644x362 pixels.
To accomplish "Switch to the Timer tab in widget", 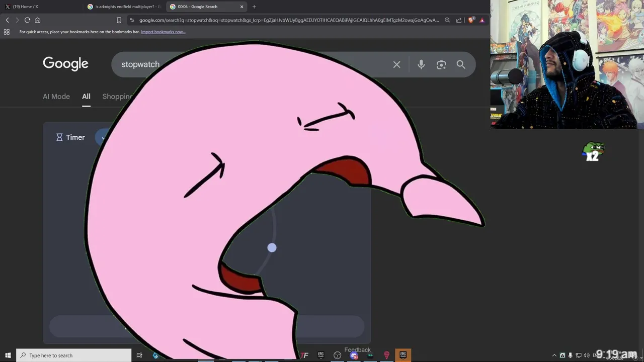I will tap(70, 137).
